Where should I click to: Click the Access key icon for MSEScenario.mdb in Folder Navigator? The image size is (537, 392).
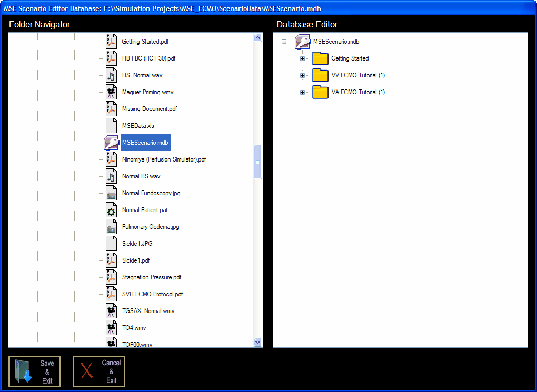pos(111,143)
